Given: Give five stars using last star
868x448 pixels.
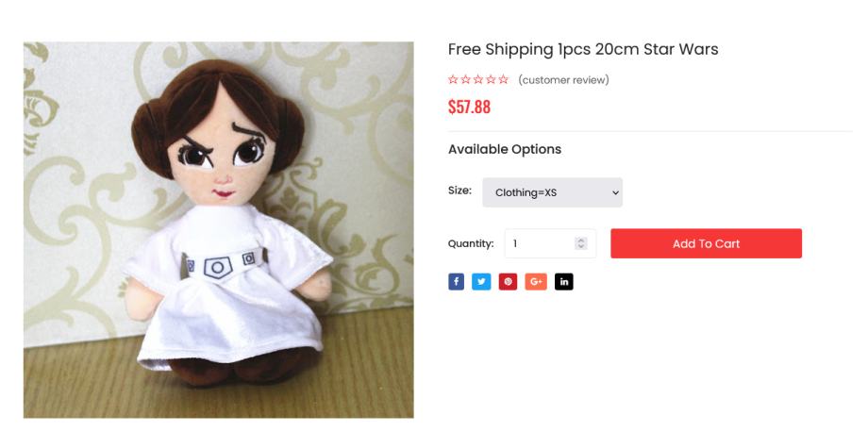Looking at the screenshot, I should point(504,79).
